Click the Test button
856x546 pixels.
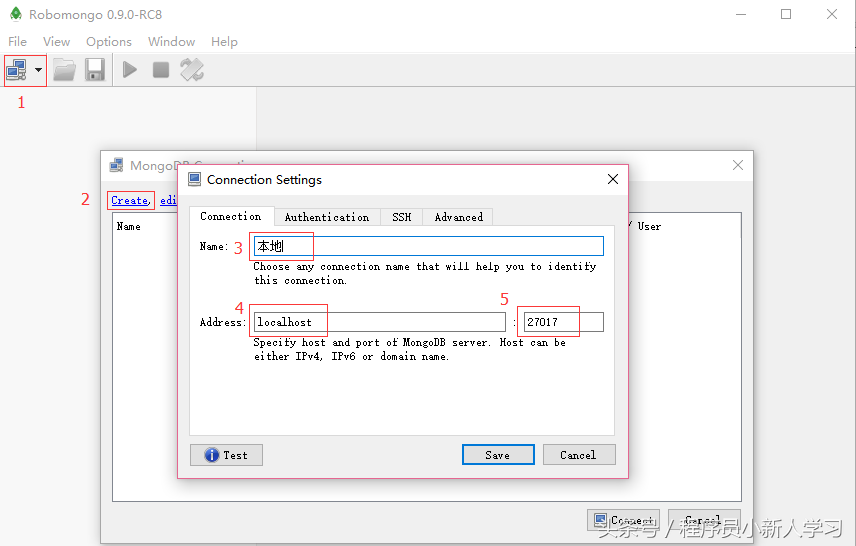point(226,455)
